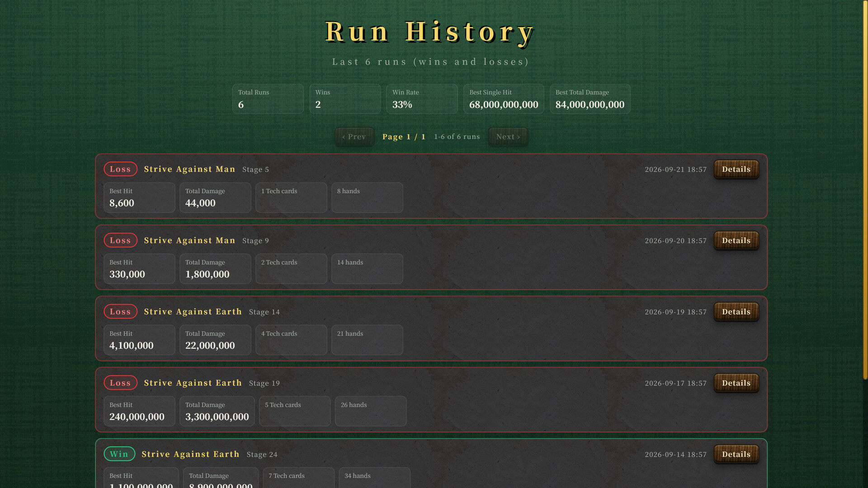Open Details for the 2026-09-21 run

point(736,169)
